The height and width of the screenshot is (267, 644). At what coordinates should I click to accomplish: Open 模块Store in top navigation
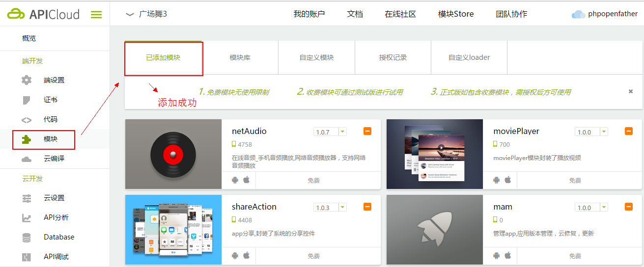456,14
